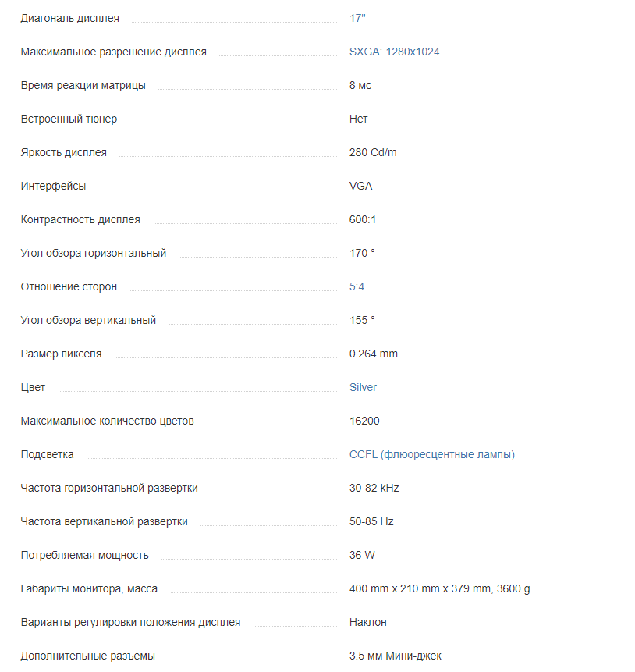The width and height of the screenshot is (635, 672).
Task: Click the 50-85 Hz vertical frequency value
Action: pos(371,521)
